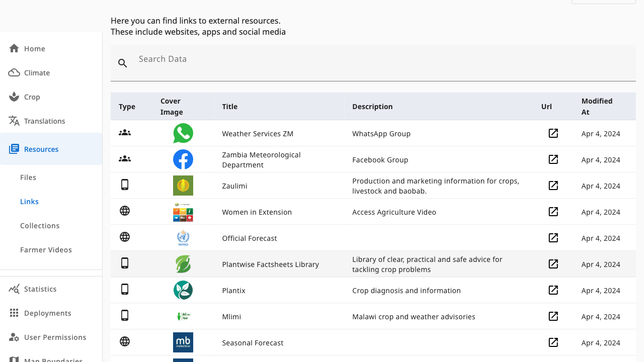This screenshot has height=362, width=644.
Task: Open external link for Zambia Meteorological Department
Action: click(x=553, y=159)
